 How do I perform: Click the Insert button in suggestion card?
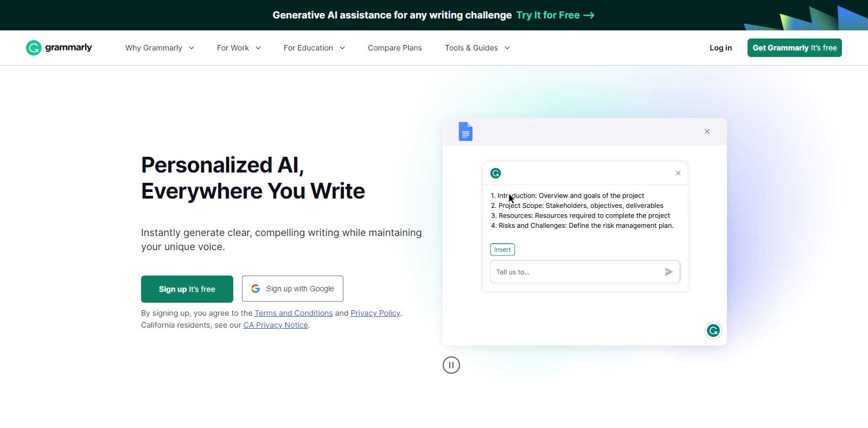click(x=502, y=250)
